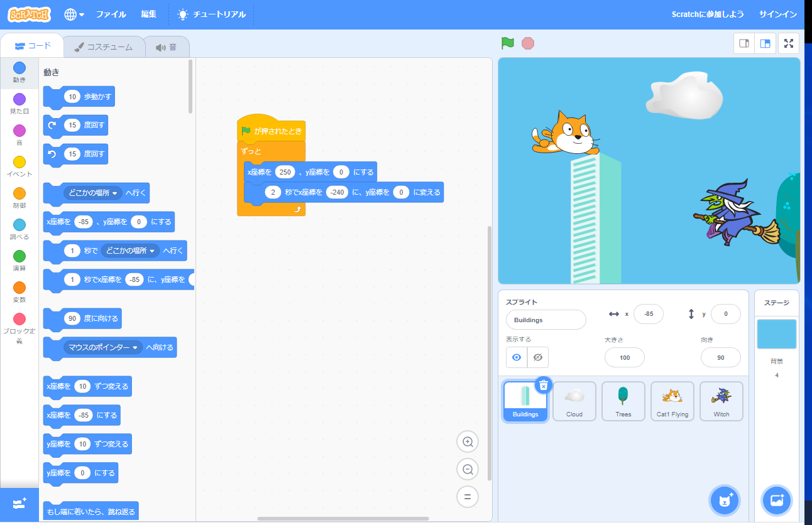Screen dimensions: 812x525
Task: Select 変数 block category
Action: tap(19, 292)
